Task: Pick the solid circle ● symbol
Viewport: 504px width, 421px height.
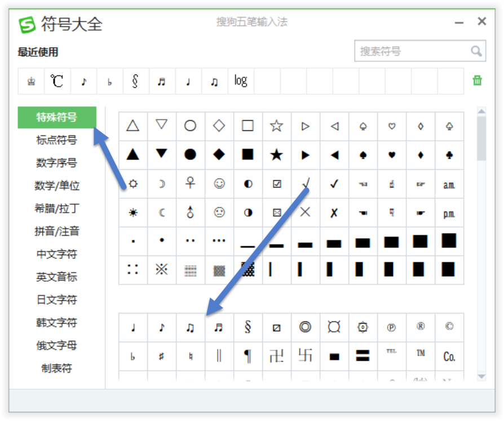Action: point(191,155)
